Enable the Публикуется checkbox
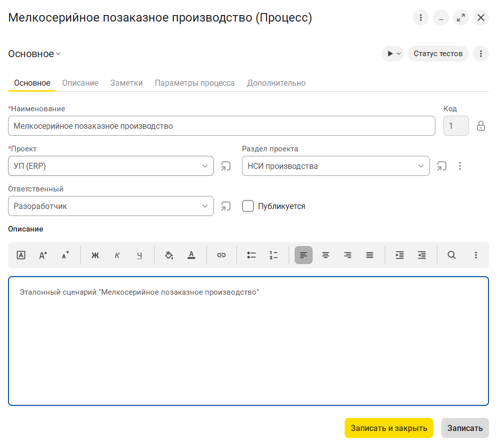This screenshot has height=448, width=496. (x=248, y=206)
